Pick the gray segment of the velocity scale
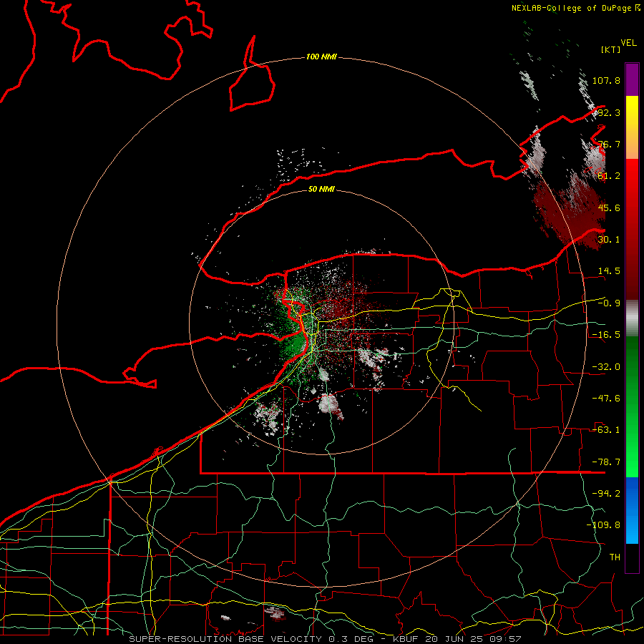Viewport: 644px width, 644px height. click(632, 318)
